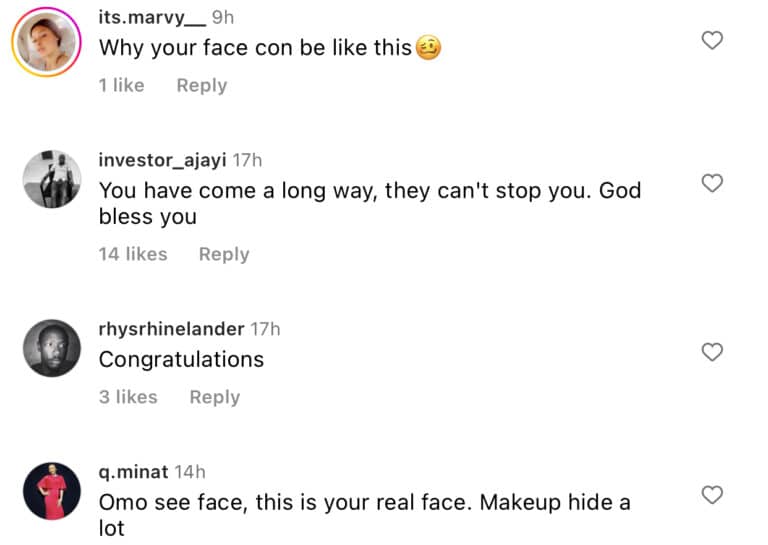Tap q.minat's profile picture
The image size is (768, 545).
tap(52, 491)
